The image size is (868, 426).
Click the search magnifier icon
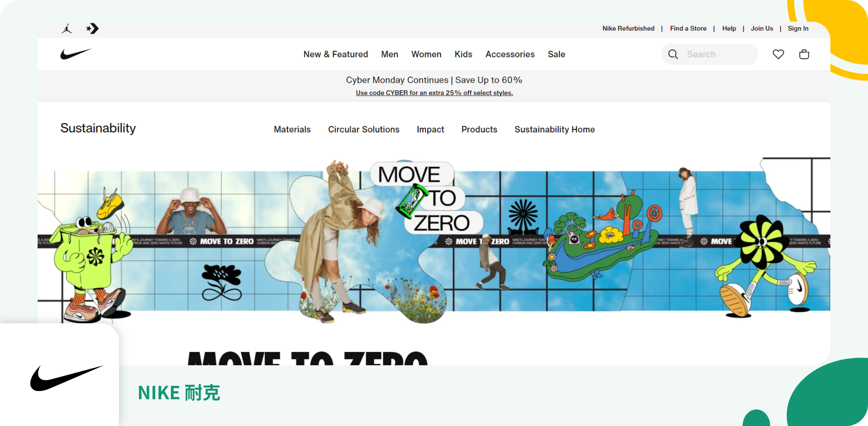(x=673, y=54)
